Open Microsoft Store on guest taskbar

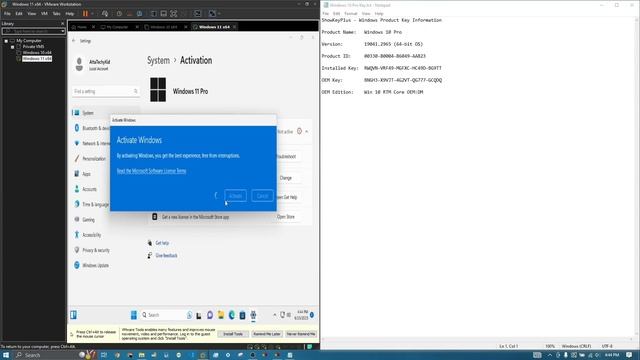point(242,315)
